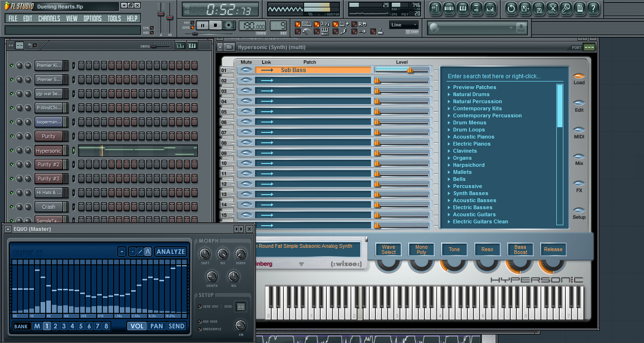The image size is (644, 343).
Task: Open the CHANNELS menu
Action: [49, 18]
